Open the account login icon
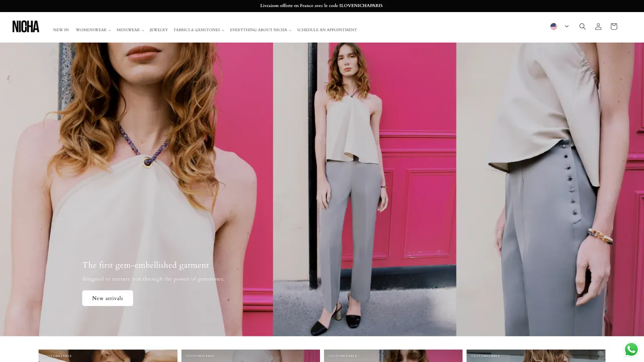This screenshot has width=644, height=362. [x=598, y=27]
